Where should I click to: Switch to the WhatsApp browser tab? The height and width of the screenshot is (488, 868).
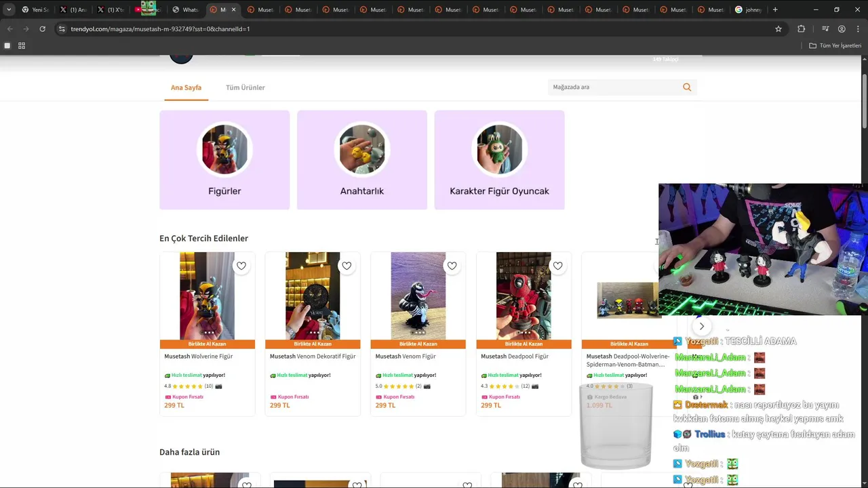coord(185,9)
